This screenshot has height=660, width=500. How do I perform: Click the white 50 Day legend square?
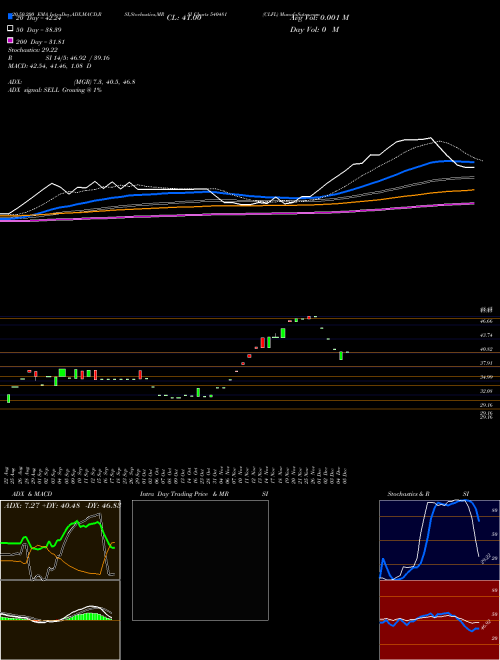[x=11, y=29]
